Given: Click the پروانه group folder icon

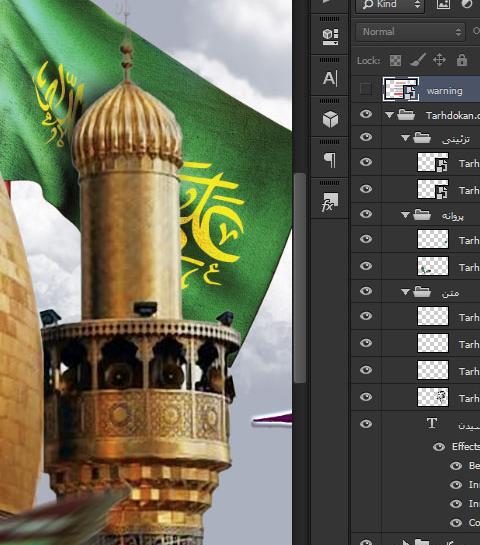Looking at the screenshot, I should coord(422,215).
